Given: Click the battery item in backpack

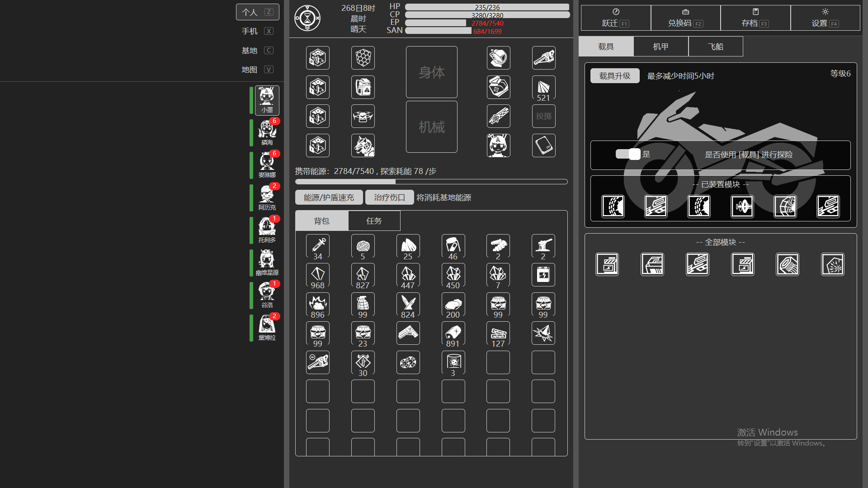Looking at the screenshot, I should click(543, 275).
